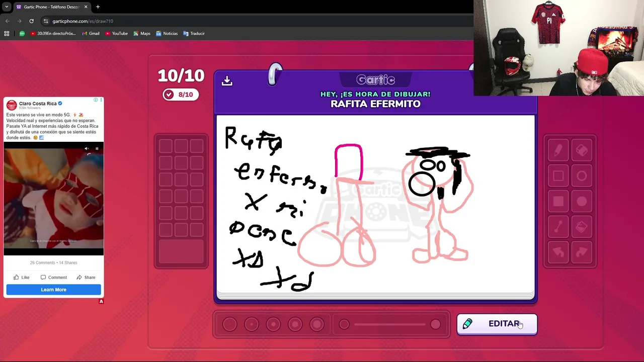Open the Chrome apps grid
This screenshot has width=644, height=362.
tap(7, 33)
